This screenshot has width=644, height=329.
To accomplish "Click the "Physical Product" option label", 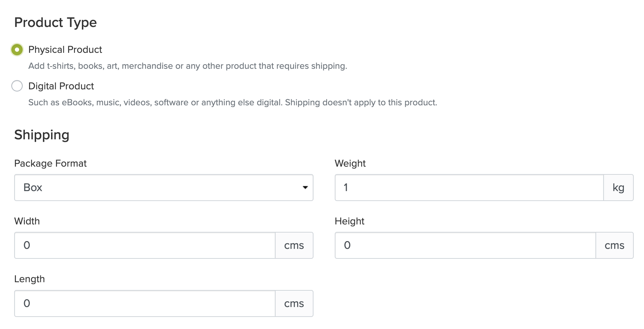I will point(65,50).
